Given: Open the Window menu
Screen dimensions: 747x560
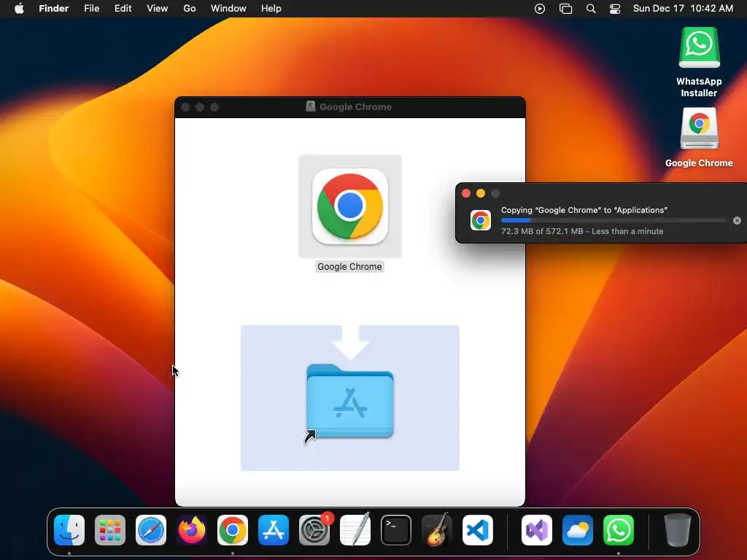Looking at the screenshot, I should (228, 8).
